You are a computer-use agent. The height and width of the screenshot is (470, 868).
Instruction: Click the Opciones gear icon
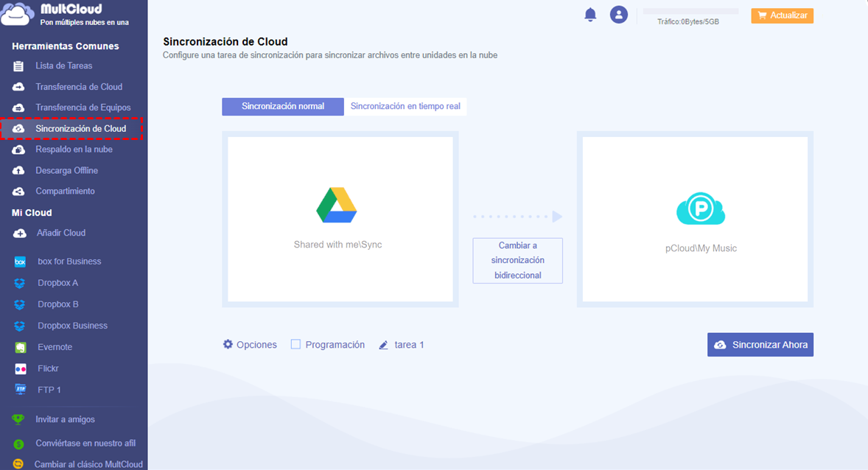coord(228,344)
